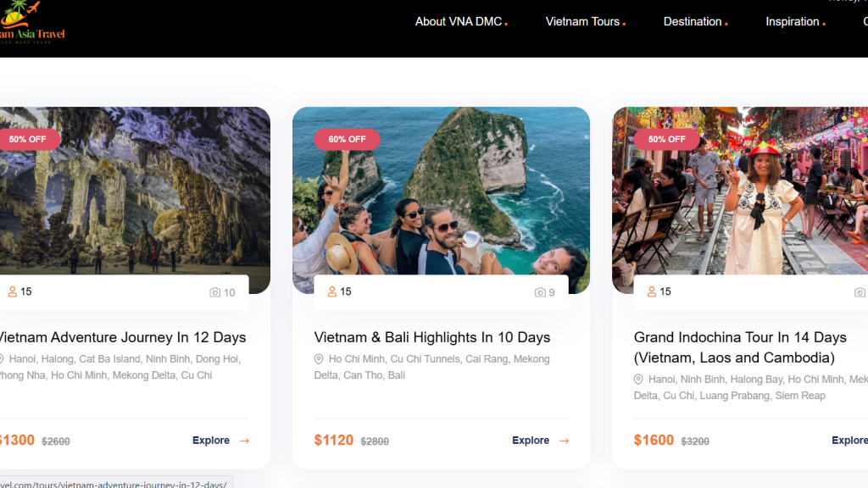Image resolution: width=868 pixels, height=488 pixels.
Task: Click the location pin icon beside Hanoi, Ninh Binh, Halong Bay
Action: tap(638, 380)
